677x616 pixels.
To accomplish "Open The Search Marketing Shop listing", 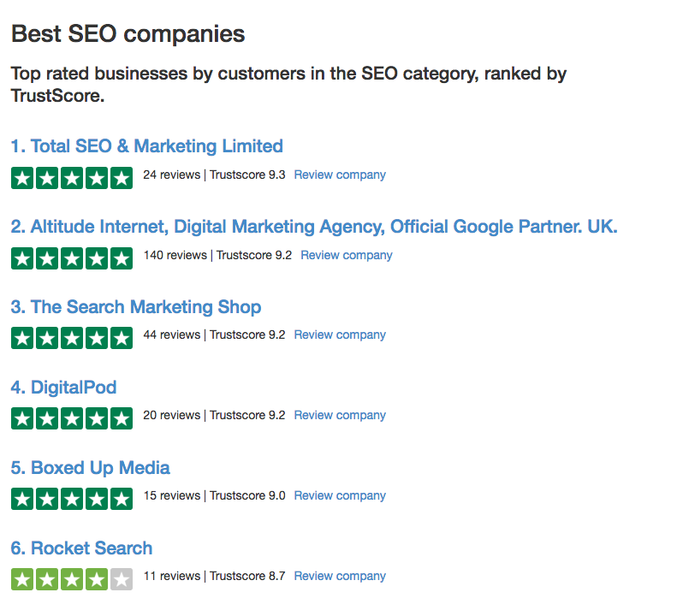I will pos(136,307).
